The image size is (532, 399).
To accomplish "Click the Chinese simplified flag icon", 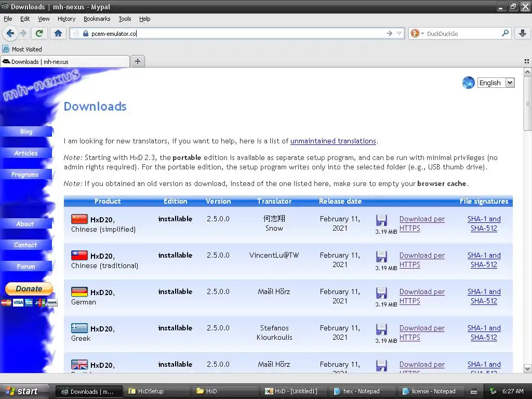I will point(79,219).
